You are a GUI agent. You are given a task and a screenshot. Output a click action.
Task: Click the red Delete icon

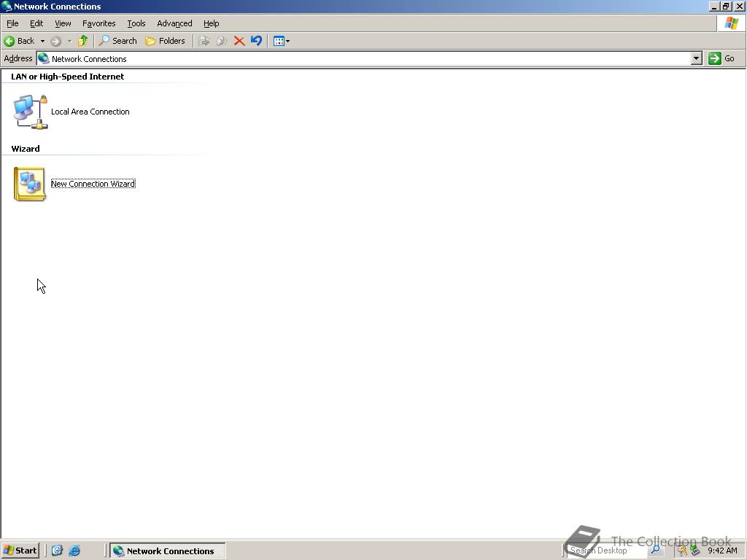point(239,41)
